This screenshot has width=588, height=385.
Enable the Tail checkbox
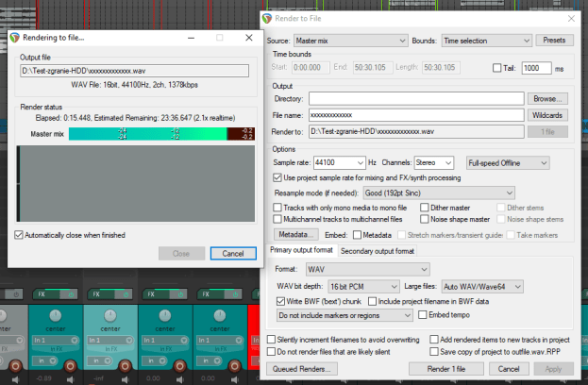[497, 69]
